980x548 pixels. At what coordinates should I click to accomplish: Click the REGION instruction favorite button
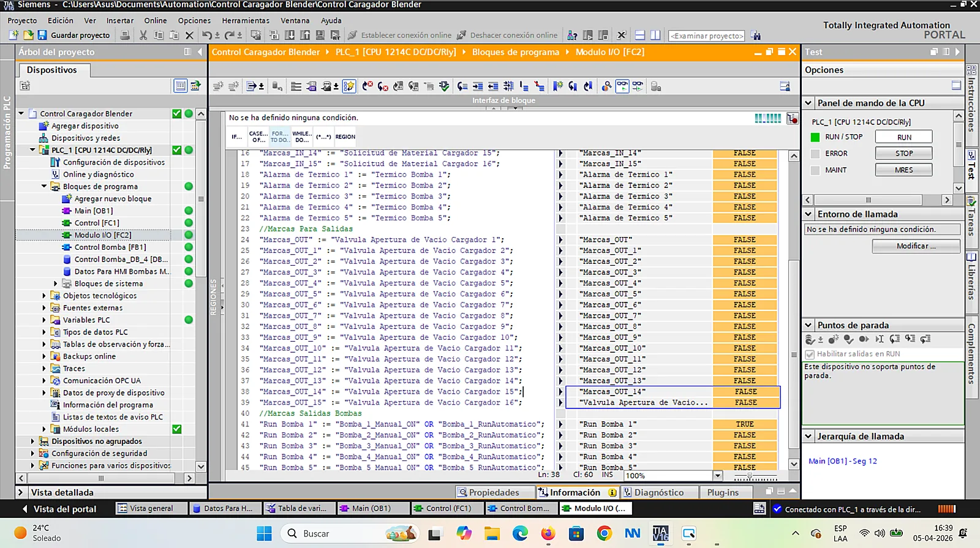(x=345, y=137)
